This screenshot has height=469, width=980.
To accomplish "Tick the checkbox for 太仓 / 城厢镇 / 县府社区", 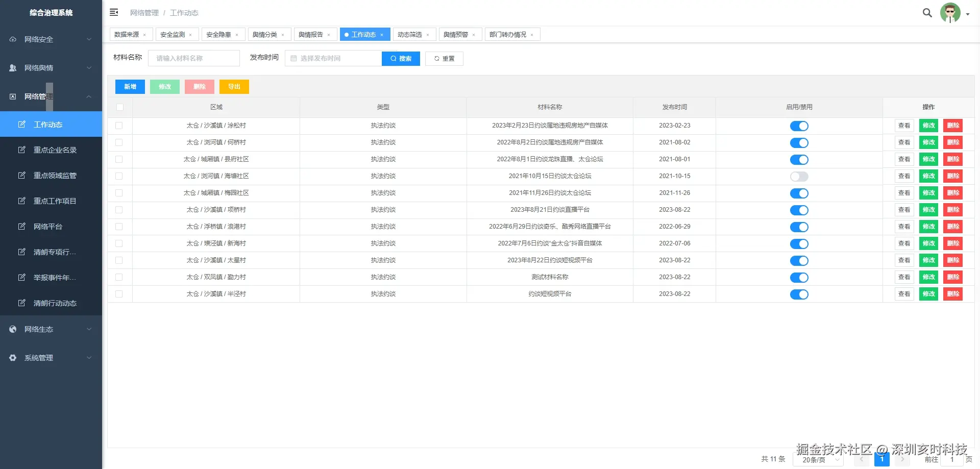I will coord(119,159).
